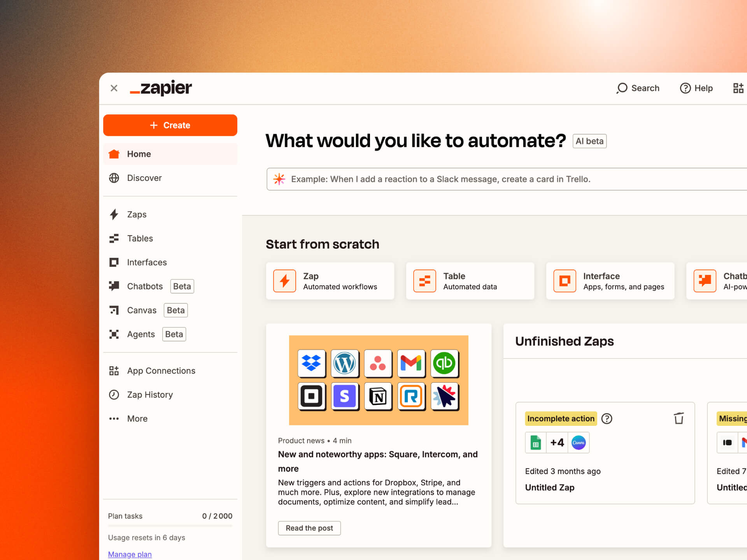Click the Square app icon
747x560 pixels.
click(x=311, y=397)
